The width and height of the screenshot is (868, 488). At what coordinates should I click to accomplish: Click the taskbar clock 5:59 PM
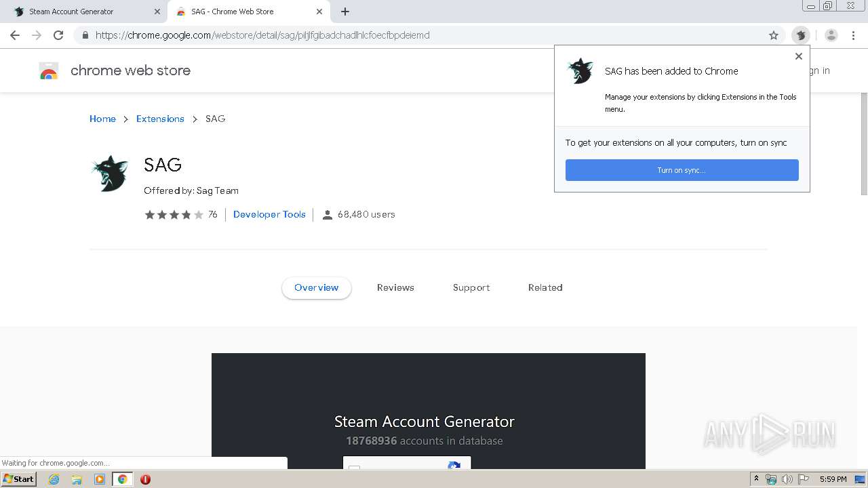pyautogui.click(x=833, y=479)
